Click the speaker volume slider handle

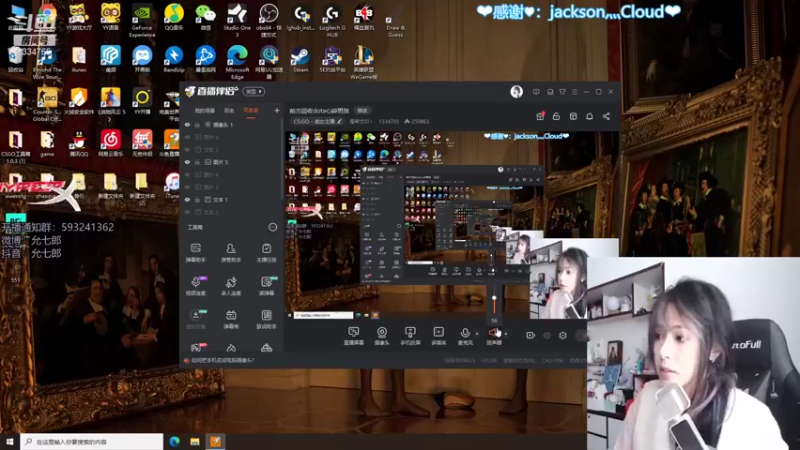[x=494, y=298]
